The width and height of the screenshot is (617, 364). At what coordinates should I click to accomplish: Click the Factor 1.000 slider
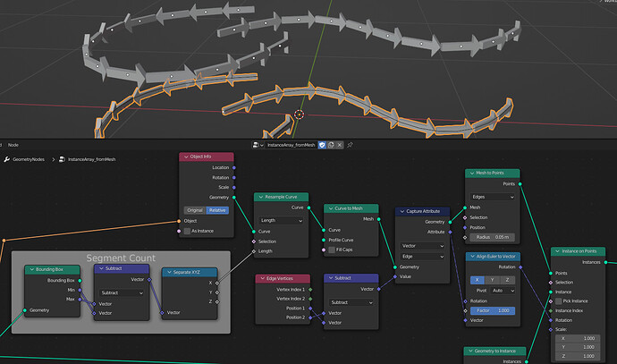493,310
